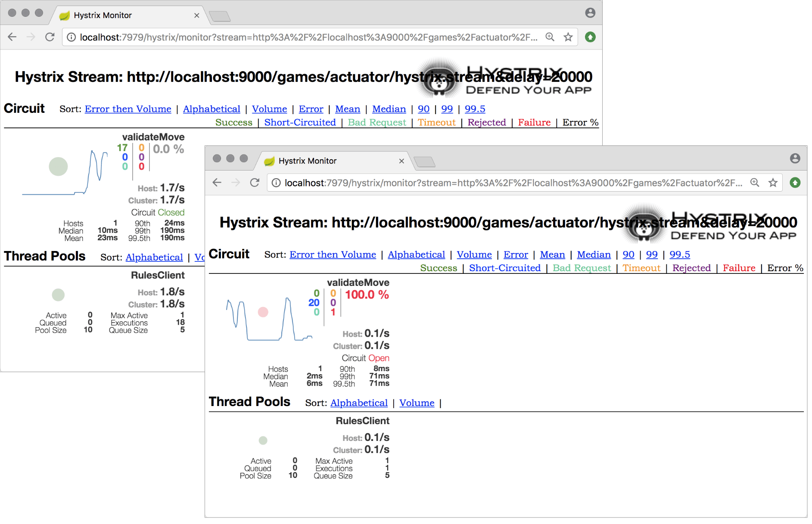
Task: Click the 100.0 % error rate in front window
Action: pos(367,295)
